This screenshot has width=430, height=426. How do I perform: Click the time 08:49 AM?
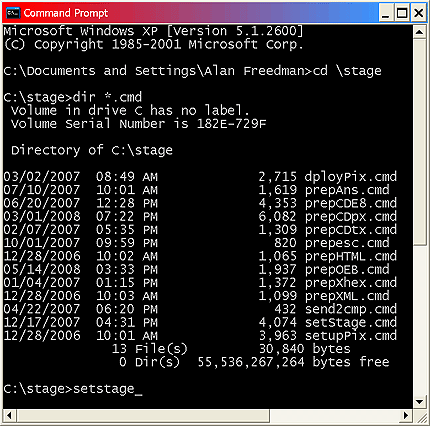pyautogui.click(x=127, y=177)
